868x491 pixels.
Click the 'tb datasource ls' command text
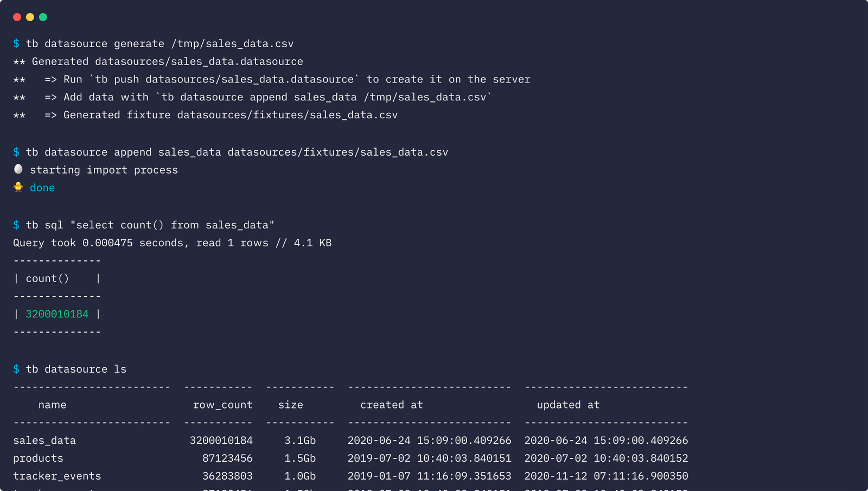76,369
